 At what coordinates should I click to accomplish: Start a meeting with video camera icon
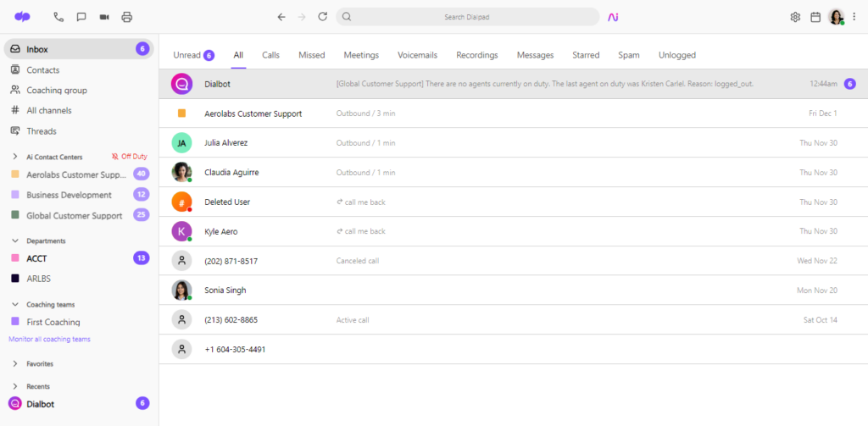coord(104,17)
